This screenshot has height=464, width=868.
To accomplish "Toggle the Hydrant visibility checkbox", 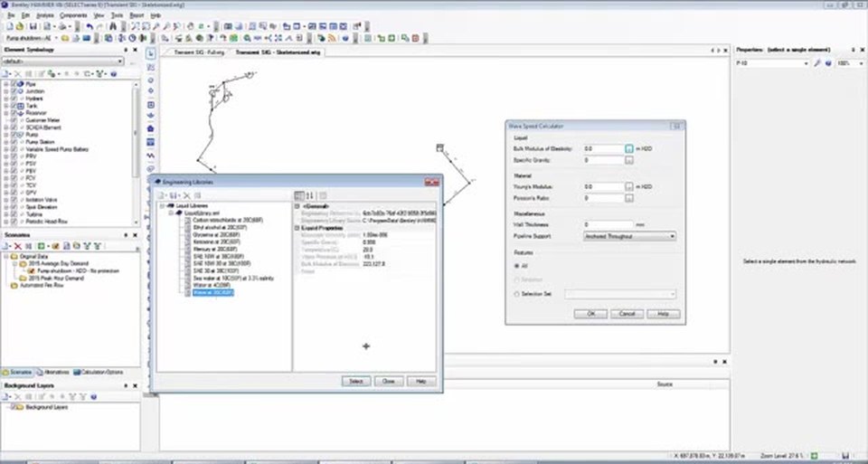I will click(14, 99).
